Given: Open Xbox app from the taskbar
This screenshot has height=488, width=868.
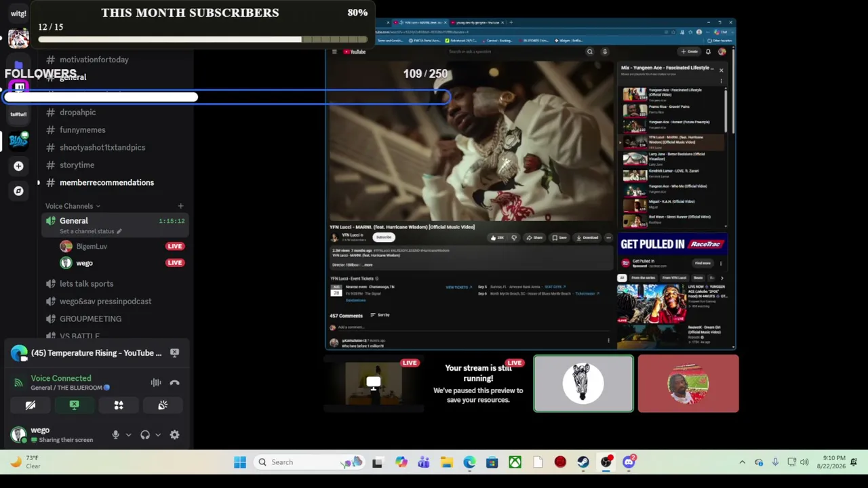Looking at the screenshot, I should (515, 462).
